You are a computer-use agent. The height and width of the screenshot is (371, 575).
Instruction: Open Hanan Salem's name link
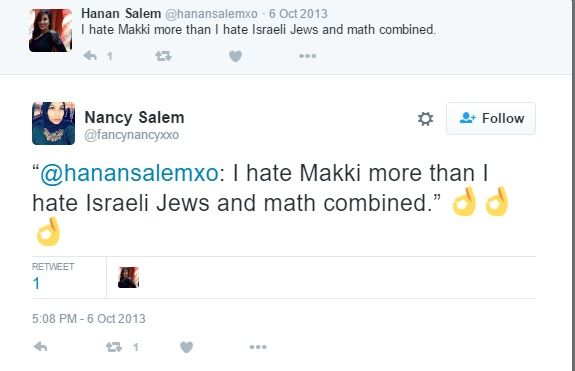tap(121, 14)
